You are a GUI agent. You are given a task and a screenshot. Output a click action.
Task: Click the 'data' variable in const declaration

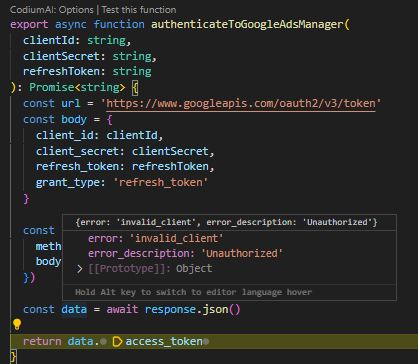(74, 310)
